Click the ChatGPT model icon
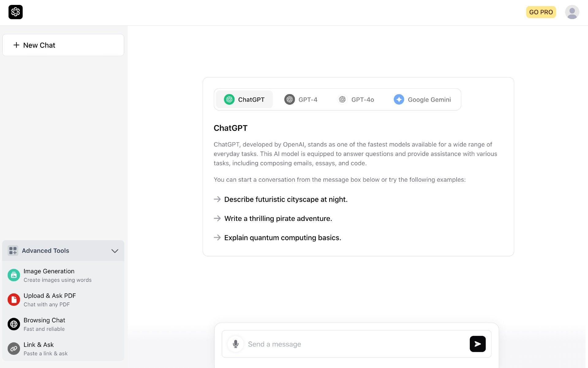This screenshot has height=368, width=588. [x=229, y=99]
